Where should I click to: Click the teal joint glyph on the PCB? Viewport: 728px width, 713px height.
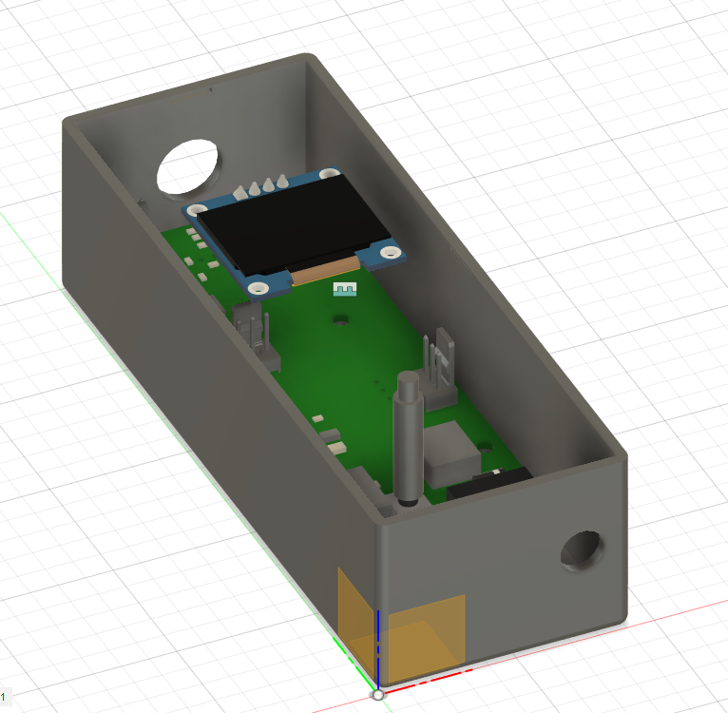tap(344, 288)
